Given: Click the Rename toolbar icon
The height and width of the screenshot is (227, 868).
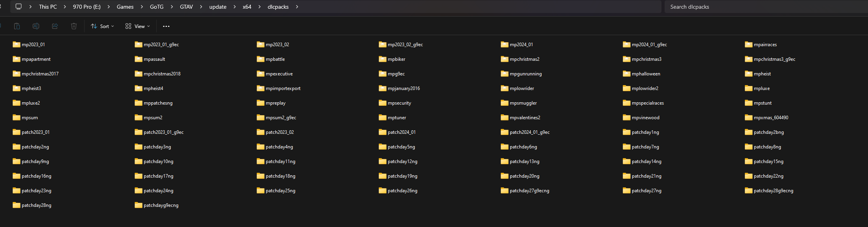Looking at the screenshot, I should (36, 26).
